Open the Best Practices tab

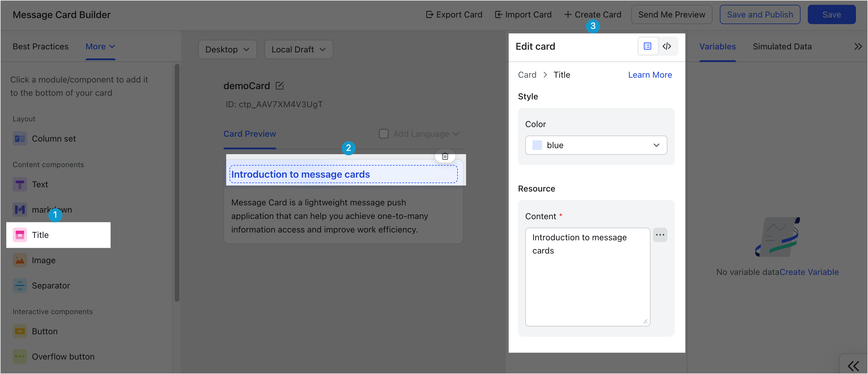tap(40, 46)
